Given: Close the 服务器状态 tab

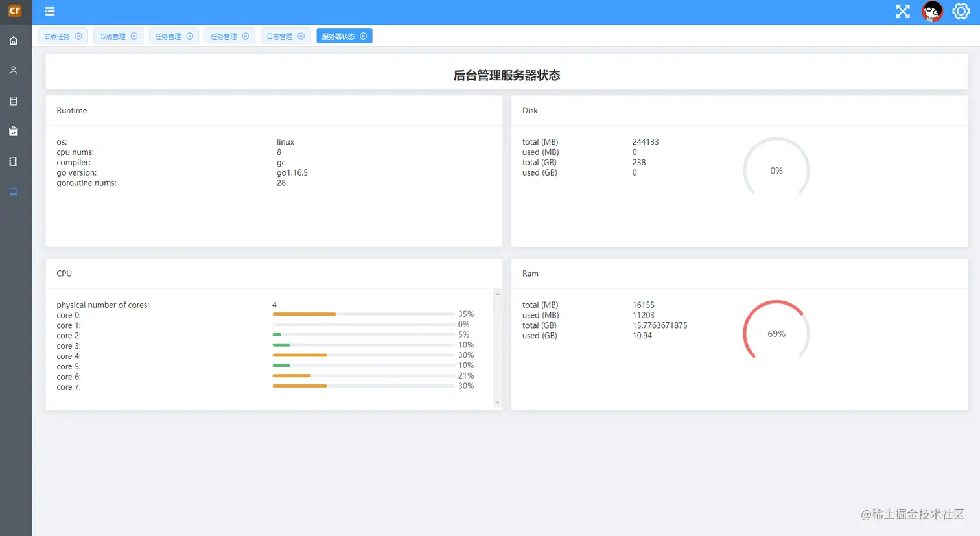Looking at the screenshot, I should (x=364, y=36).
